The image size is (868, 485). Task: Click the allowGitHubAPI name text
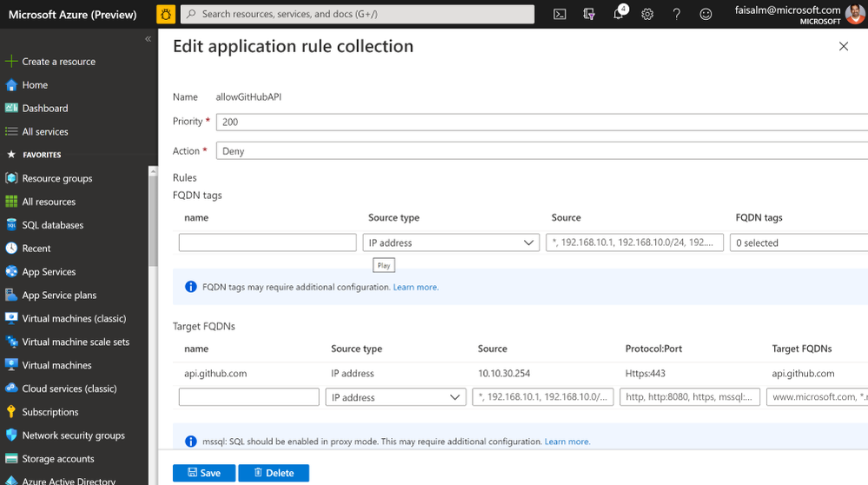[x=248, y=96]
